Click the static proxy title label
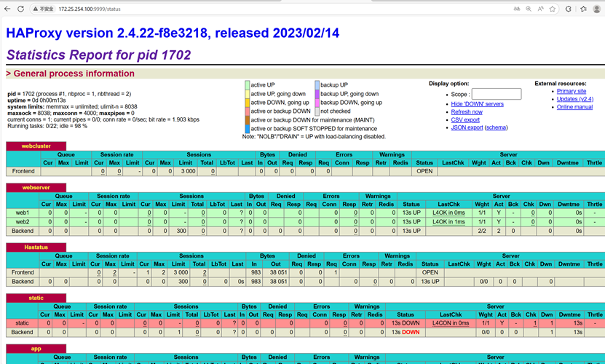Screen dimensions: 605x364 [x=36, y=298]
